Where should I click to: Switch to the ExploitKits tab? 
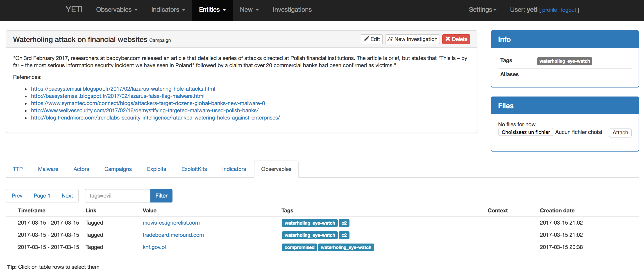tap(194, 169)
